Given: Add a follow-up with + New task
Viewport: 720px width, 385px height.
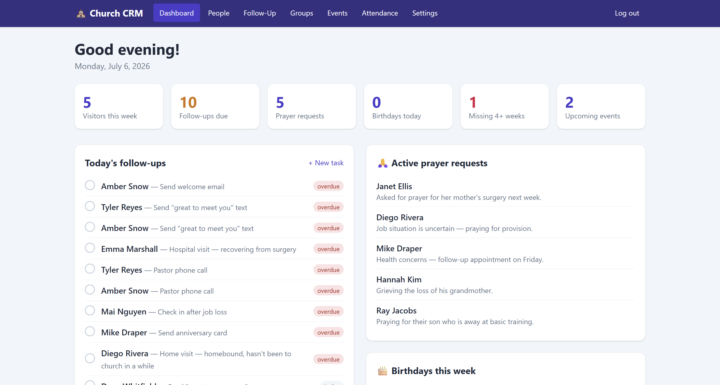Looking at the screenshot, I should pos(326,163).
